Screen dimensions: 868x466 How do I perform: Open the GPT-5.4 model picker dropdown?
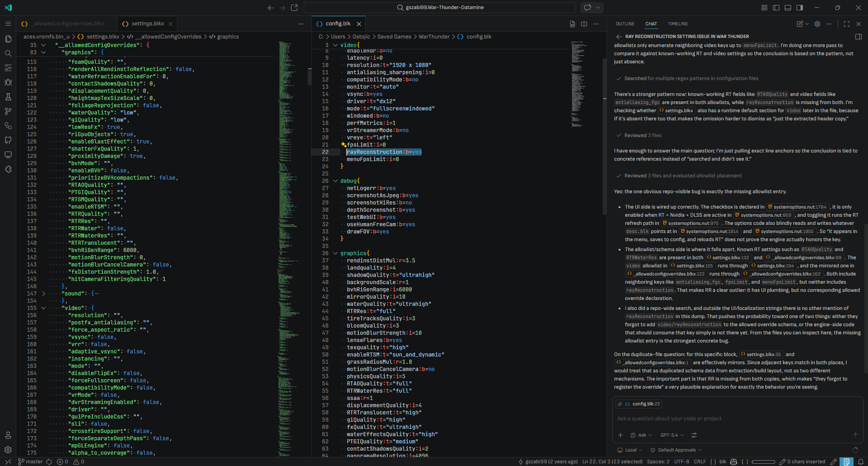tap(672, 435)
